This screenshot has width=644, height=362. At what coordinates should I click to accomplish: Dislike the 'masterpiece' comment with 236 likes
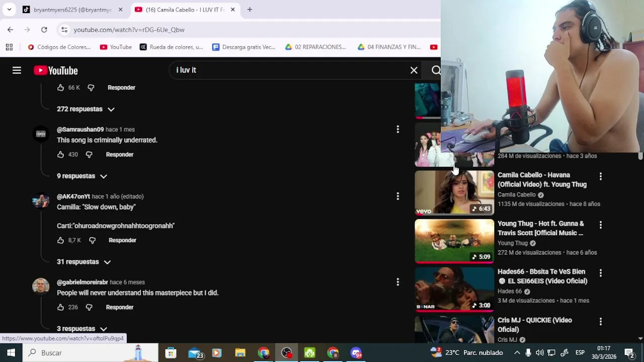pyautogui.click(x=89, y=307)
